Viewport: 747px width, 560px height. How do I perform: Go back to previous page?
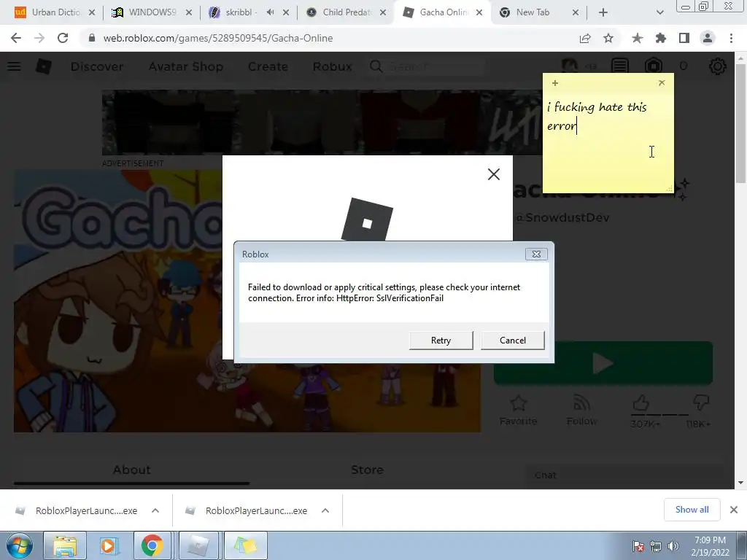(x=16, y=38)
